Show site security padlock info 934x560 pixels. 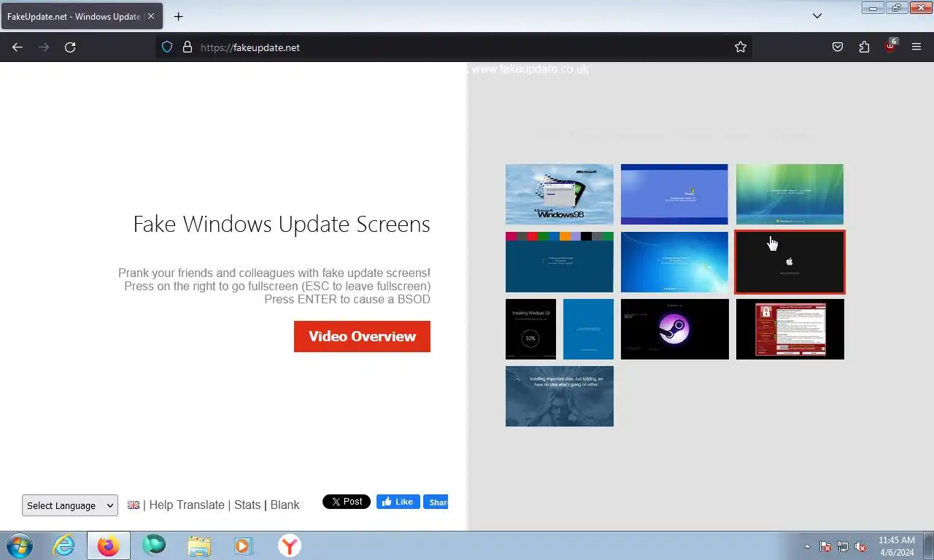188,47
